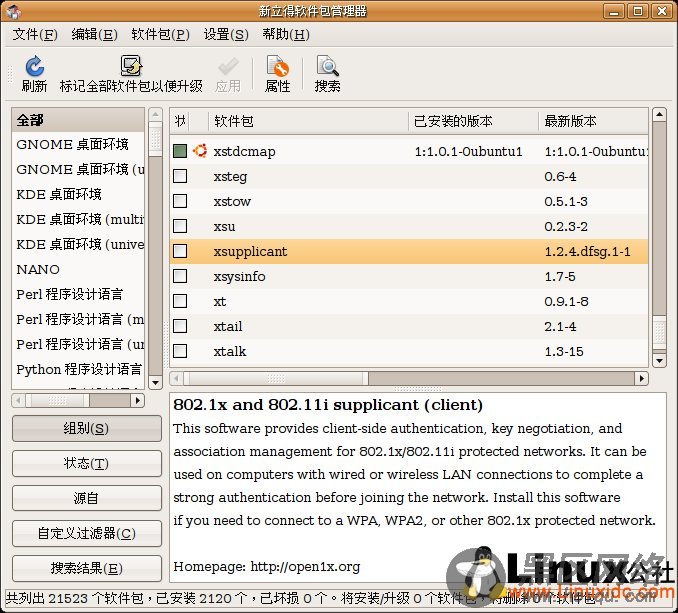Click the package list vertical scrollbar thumb
The height and width of the screenshot is (613, 678).
(659, 331)
